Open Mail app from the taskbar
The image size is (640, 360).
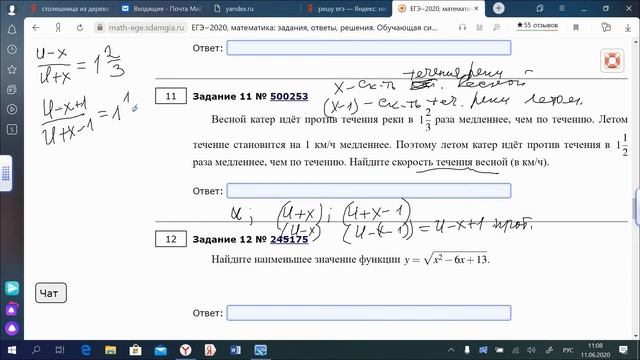point(161,350)
